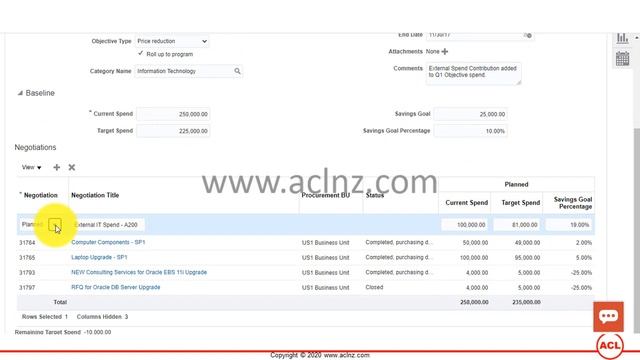Screen dimensions: 640x360
Task: Click the scroll up arrow at top right
Action: 636,37
